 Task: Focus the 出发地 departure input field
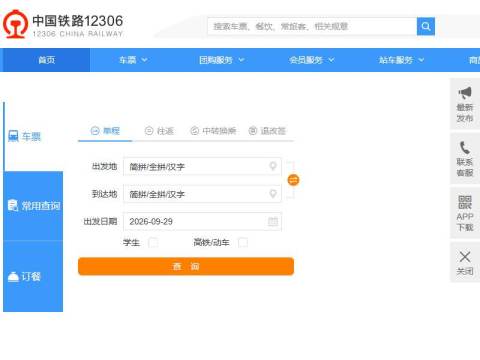(202, 166)
